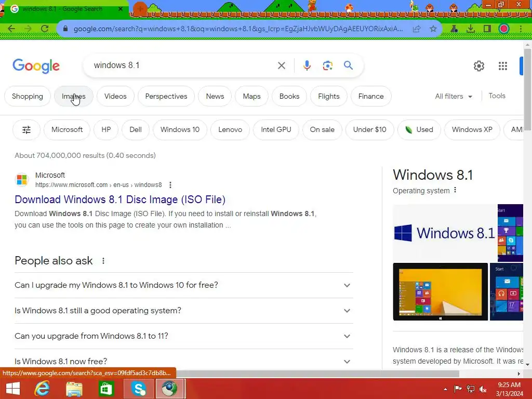Open Download Windows 8.1 Disc Image link
This screenshot has height=399, width=532.
point(120,199)
